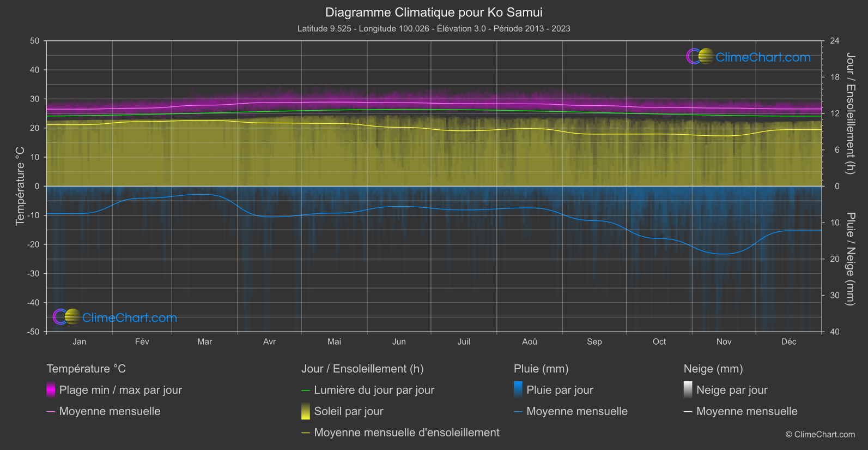Click 'Moyenne mensuelle d'ensoleillement' legend label
This screenshot has width=868, height=450.
tap(406, 433)
